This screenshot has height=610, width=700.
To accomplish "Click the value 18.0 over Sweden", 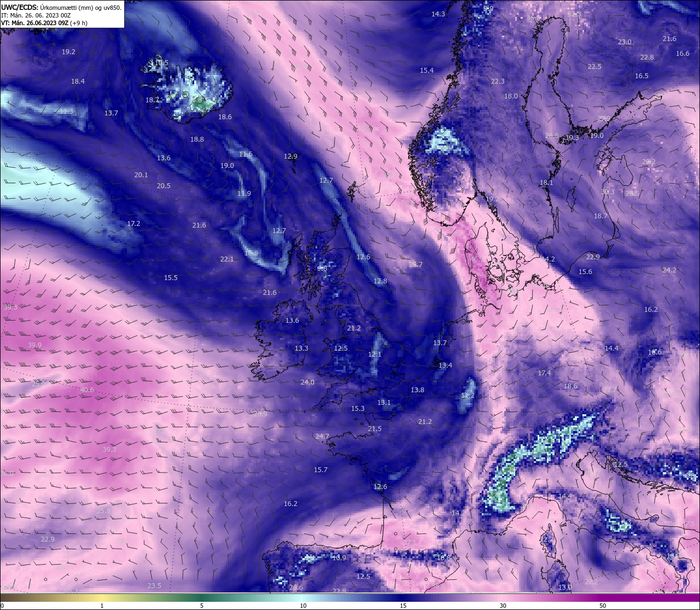I will click(511, 96).
